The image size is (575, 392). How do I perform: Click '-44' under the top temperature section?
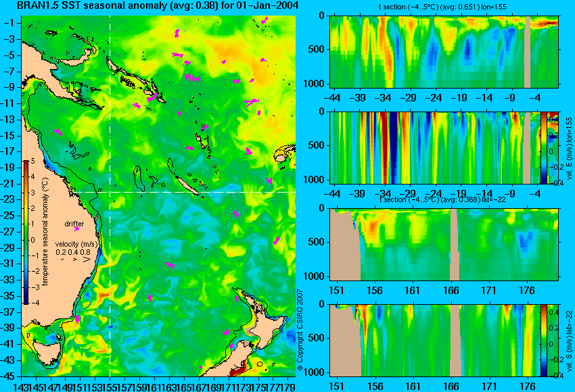point(332,98)
